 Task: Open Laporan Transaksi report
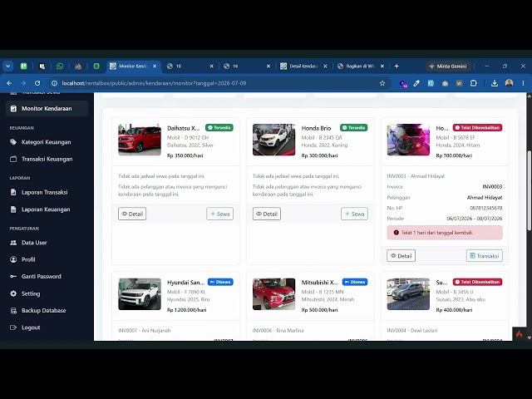click(44, 192)
